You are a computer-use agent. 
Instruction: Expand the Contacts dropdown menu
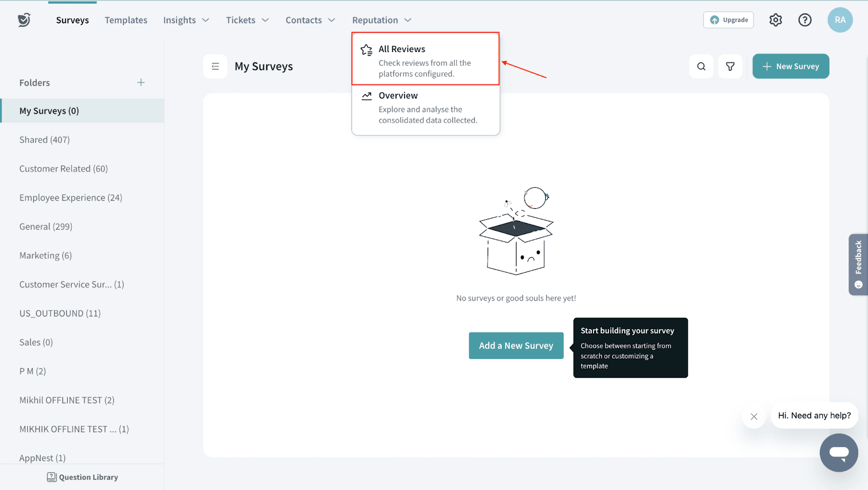point(310,20)
